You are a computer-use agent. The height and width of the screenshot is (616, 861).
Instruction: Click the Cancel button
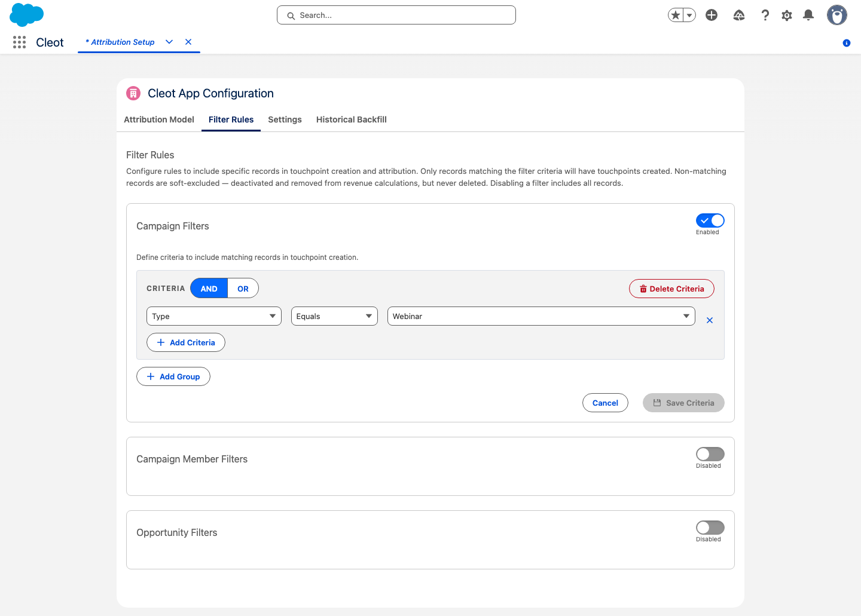[605, 403]
